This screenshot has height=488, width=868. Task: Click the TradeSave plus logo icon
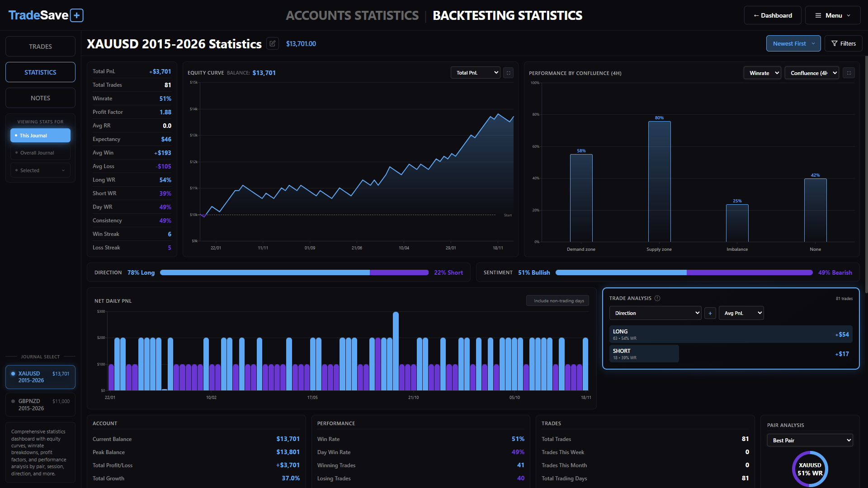click(x=77, y=15)
